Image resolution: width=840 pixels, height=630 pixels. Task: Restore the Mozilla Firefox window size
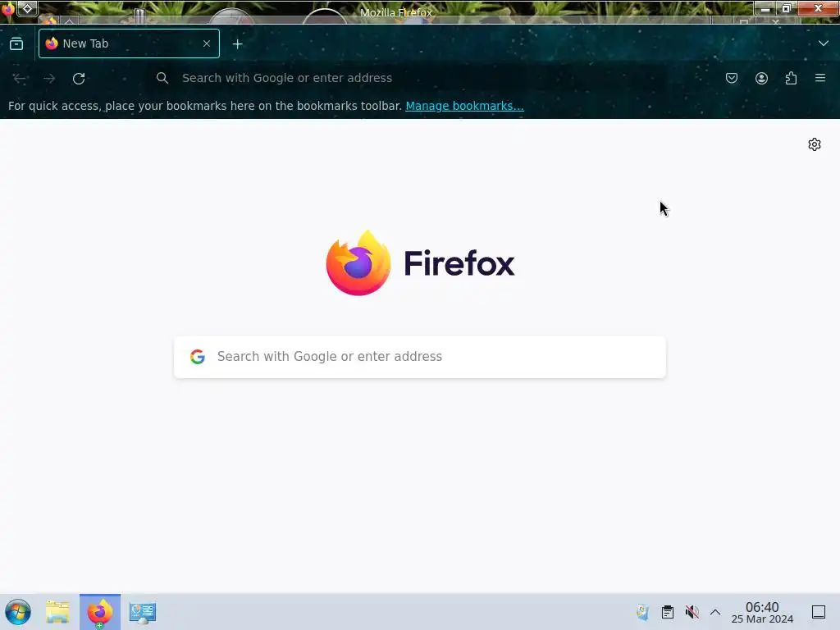click(x=787, y=8)
